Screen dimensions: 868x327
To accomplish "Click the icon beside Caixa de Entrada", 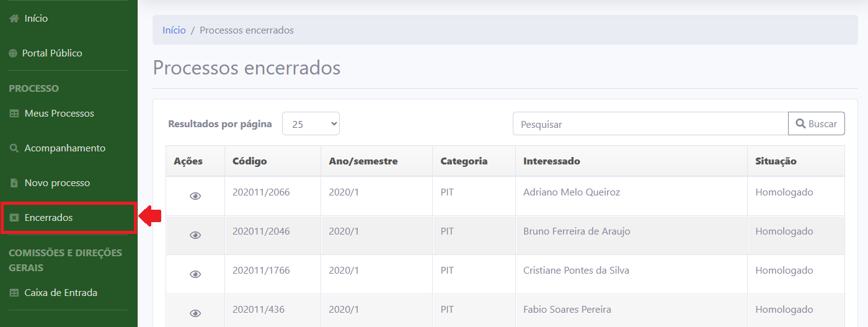I will point(14,293).
